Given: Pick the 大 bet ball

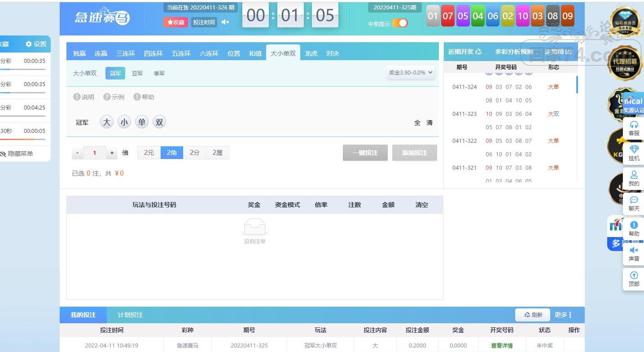Looking at the screenshot, I should 106,122.
